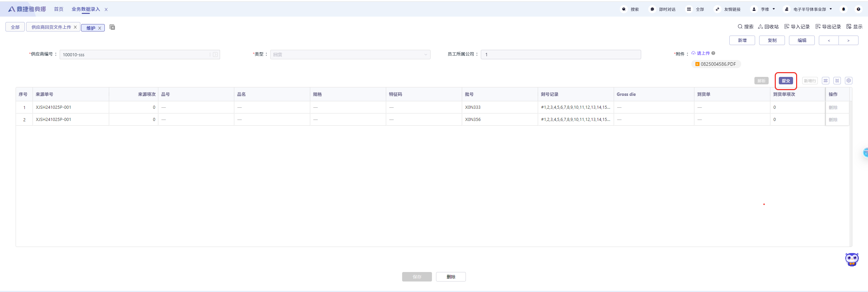Image resolution: width=868 pixels, height=292 pixels.
Task: Open the 0825004586.PDF attachment
Action: (716, 64)
